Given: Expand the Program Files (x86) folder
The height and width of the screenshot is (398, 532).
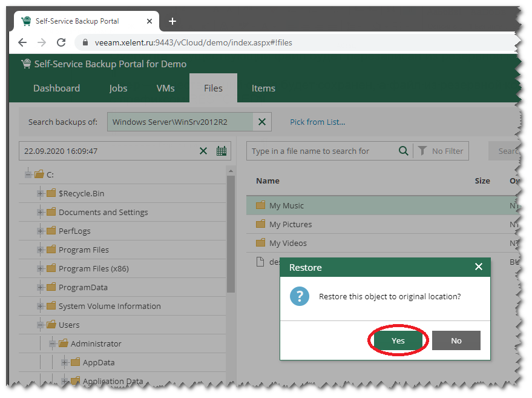Looking at the screenshot, I should point(40,268).
